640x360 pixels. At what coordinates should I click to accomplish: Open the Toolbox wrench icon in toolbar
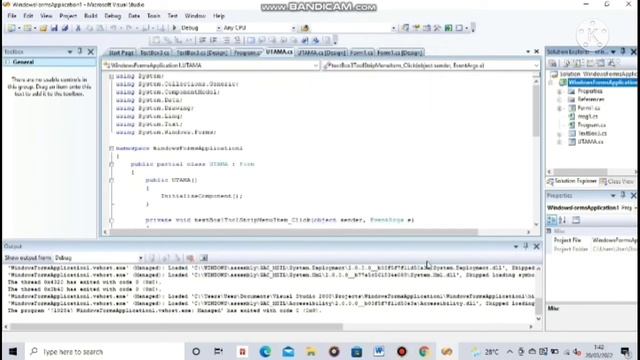[x=437, y=28]
